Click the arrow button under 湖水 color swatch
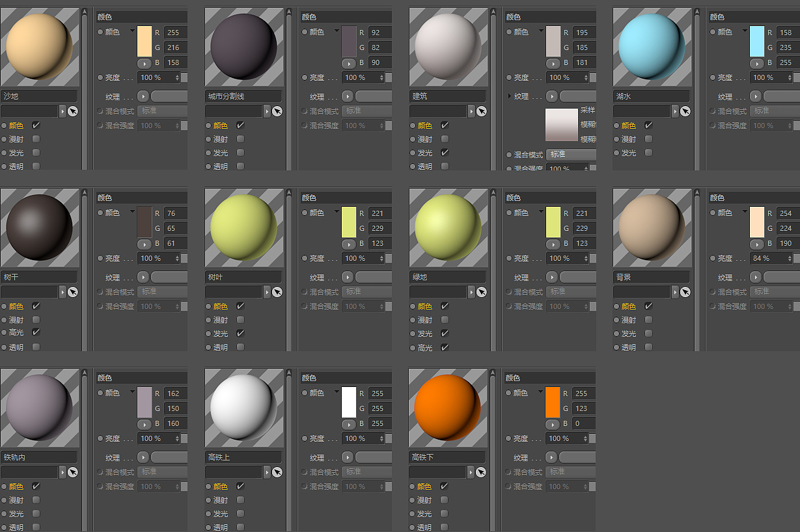This screenshot has height=532, width=800. [757, 63]
